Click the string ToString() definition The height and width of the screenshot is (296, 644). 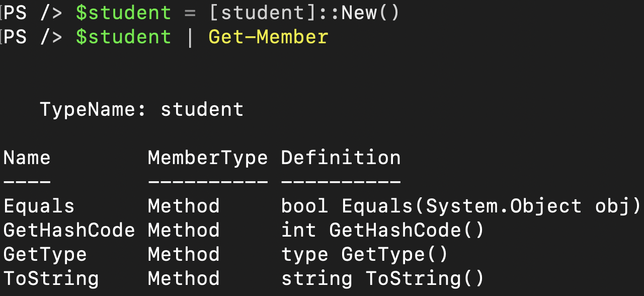[x=383, y=278]
